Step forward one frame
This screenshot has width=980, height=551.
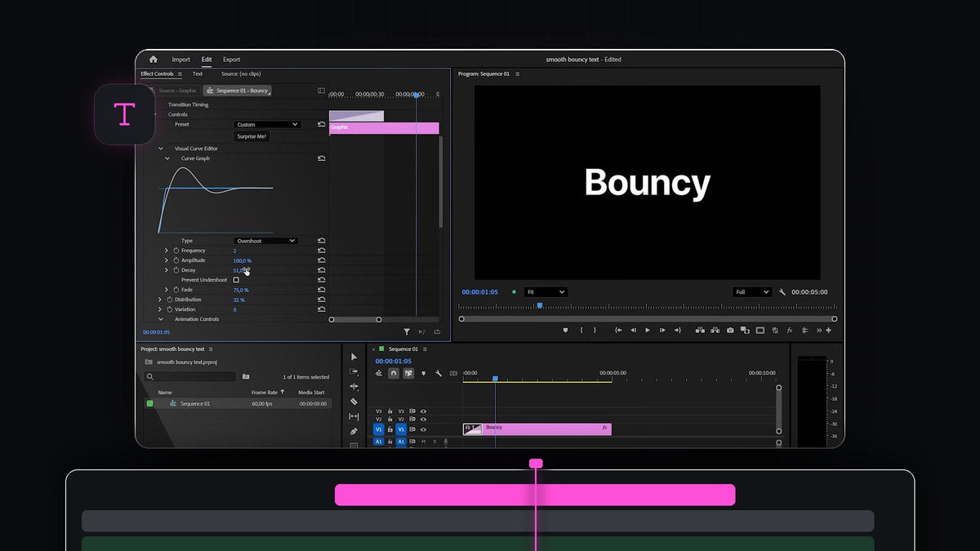[662, 331]
